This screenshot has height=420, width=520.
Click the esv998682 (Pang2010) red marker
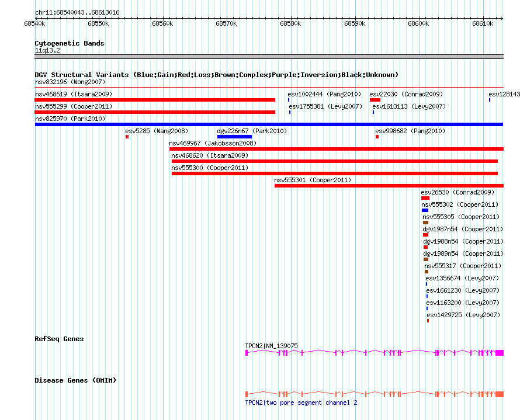point(377,137)
